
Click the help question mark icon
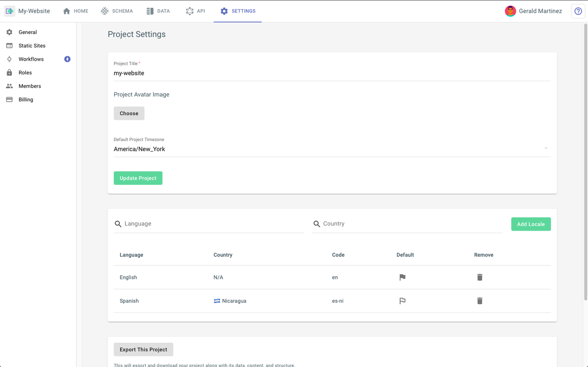coord(578,11)
